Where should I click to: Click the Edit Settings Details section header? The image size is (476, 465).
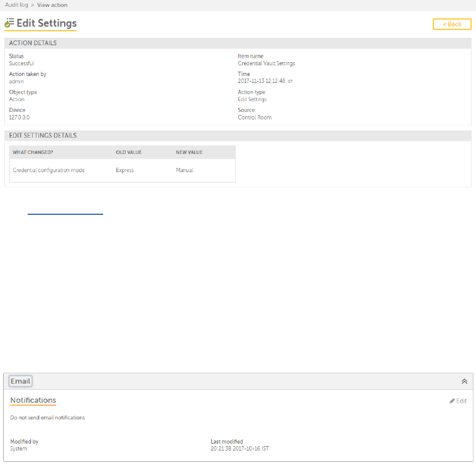pyautogui.click(x=43, y=135)
